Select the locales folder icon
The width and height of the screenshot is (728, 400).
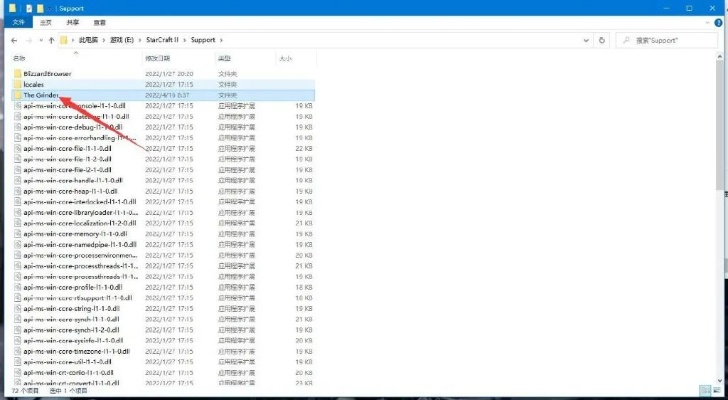(17, 85)
